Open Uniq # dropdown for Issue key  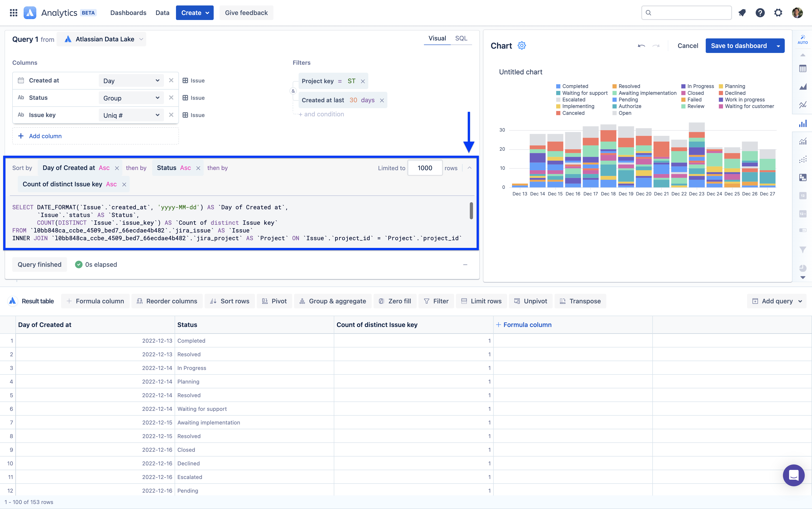click(131, 115)
